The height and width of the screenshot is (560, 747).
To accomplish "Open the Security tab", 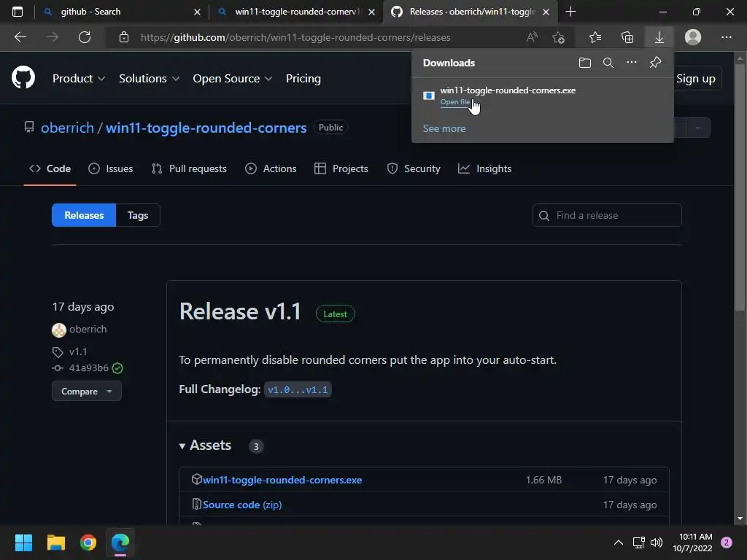I will click(x=414, y=168).
